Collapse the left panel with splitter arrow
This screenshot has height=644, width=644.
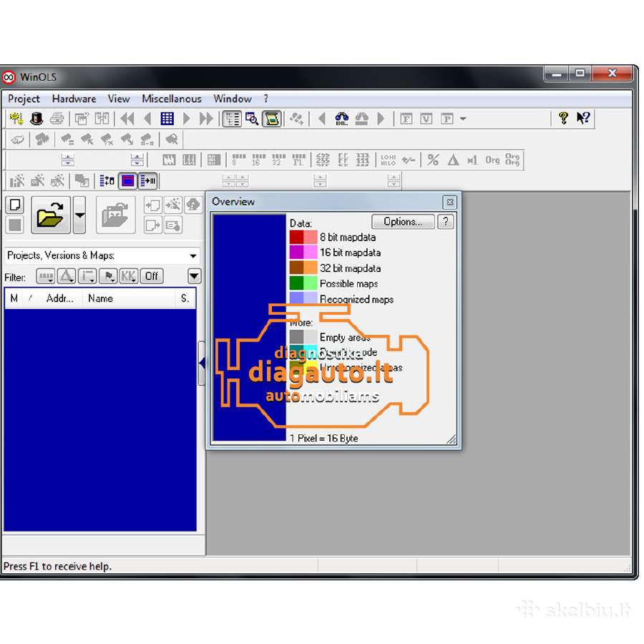coord(201,363)
